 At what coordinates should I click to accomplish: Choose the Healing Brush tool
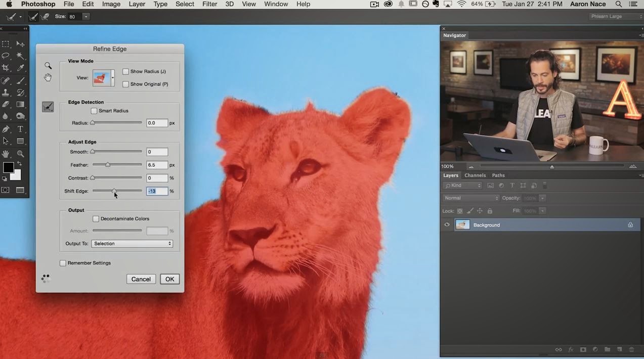pos(6,80)
